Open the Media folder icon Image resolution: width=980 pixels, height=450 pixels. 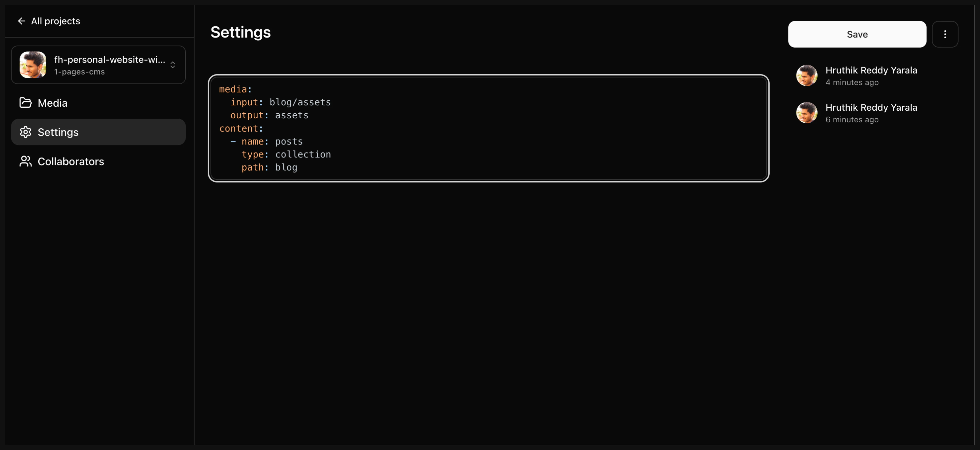tap(26, 103)
